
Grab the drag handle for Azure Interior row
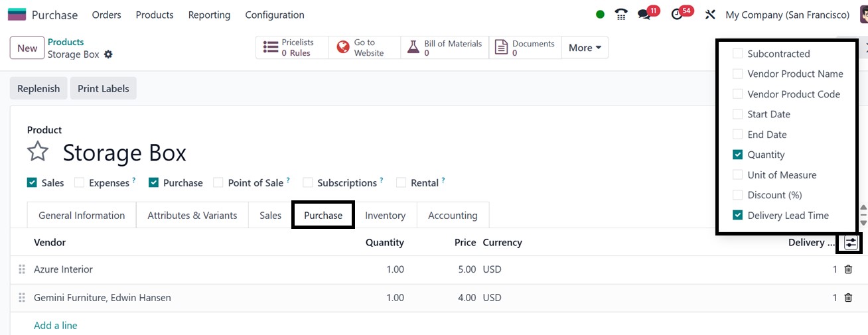point(22,269)
